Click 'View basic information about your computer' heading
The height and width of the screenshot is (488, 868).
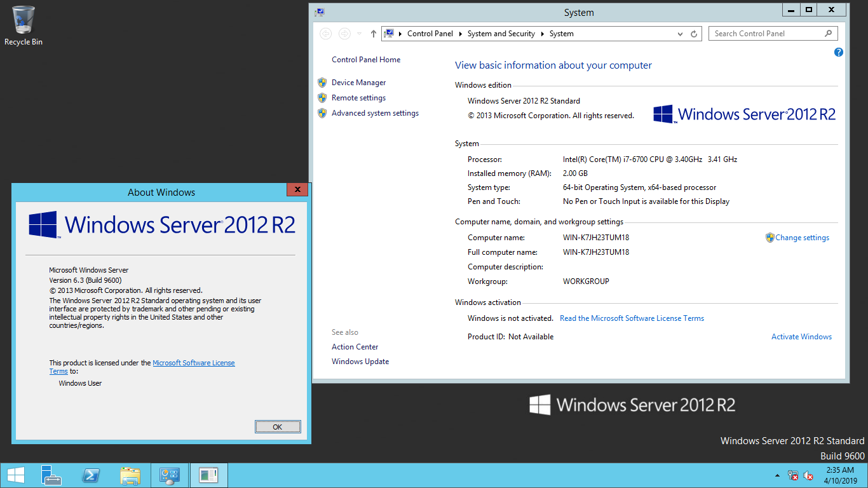click(553, 65)
